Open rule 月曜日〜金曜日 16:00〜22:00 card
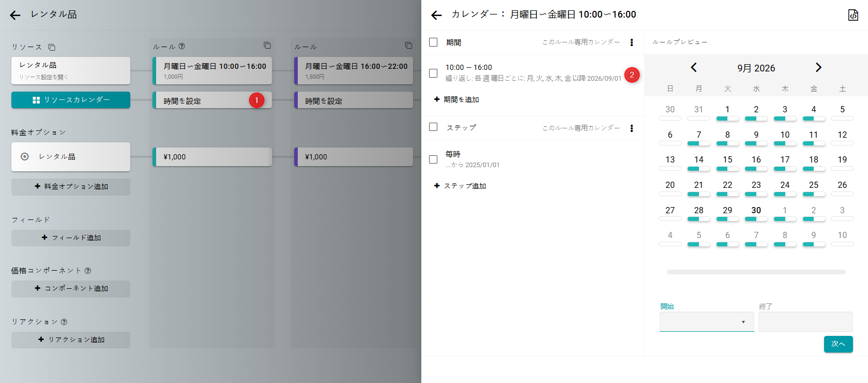Viewport: 868px width, 383px height. click(x=354, y=70)
